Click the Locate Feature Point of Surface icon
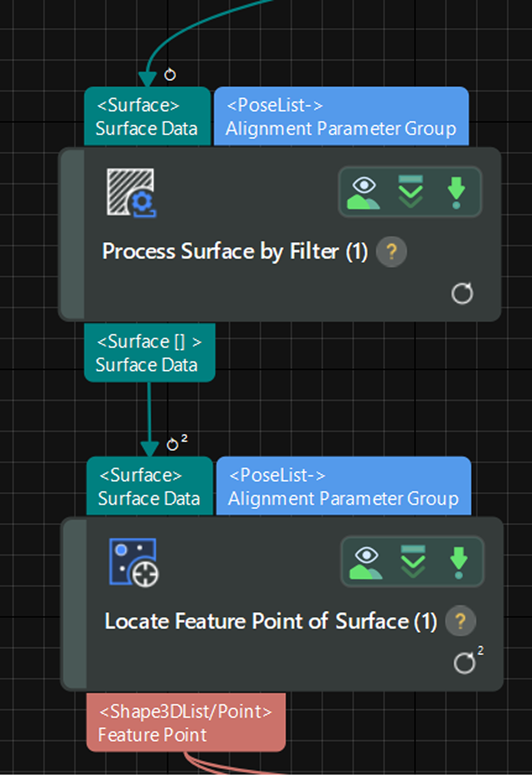 134,562
